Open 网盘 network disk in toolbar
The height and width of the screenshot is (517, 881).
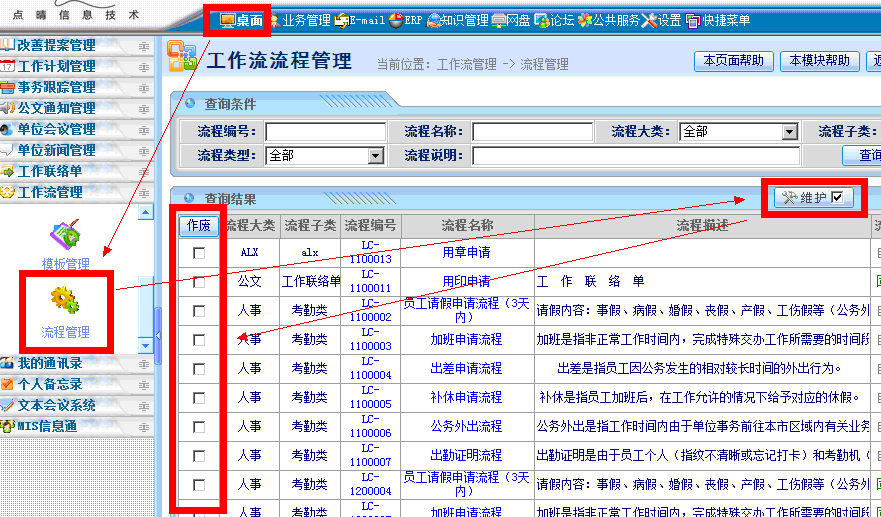(x=511, y=20)
